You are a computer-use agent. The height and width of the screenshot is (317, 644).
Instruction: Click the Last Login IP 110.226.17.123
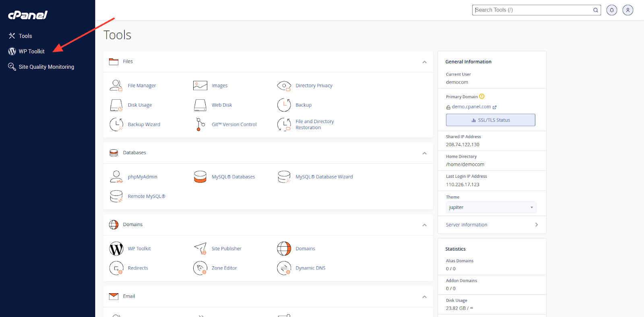462,184
